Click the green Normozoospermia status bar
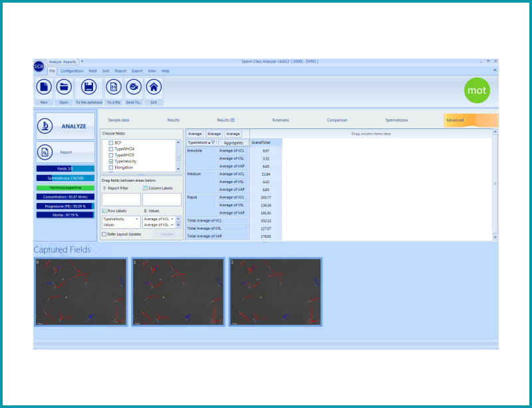Image resolution: width=532 pixels, height=408 pixels. click(65, 188)
